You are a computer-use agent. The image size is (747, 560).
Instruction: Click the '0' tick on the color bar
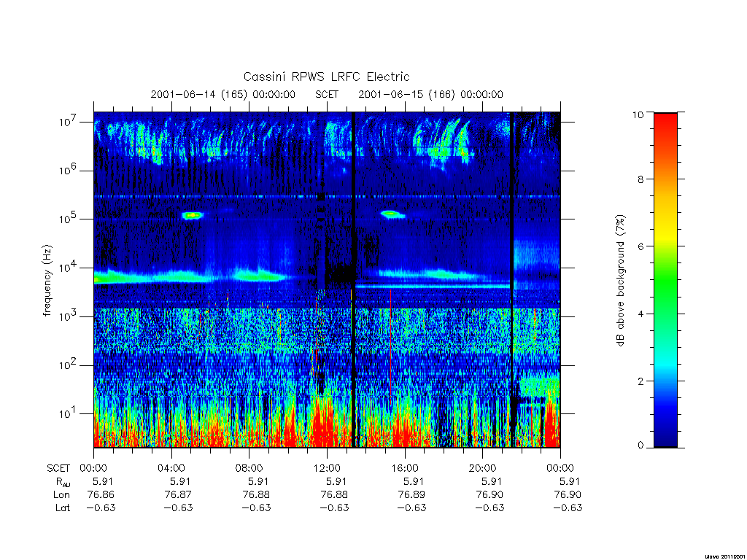pyautogui.click(x=640, y=446)
